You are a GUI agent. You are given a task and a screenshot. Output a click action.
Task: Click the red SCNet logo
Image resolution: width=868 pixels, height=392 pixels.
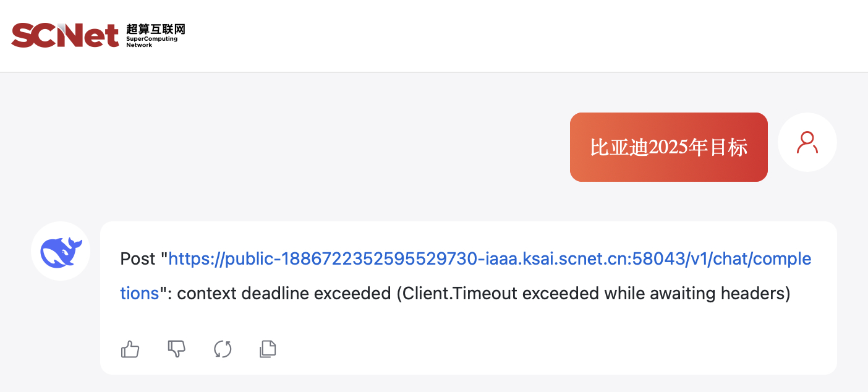pyautogui.click(x=65, y=35)
